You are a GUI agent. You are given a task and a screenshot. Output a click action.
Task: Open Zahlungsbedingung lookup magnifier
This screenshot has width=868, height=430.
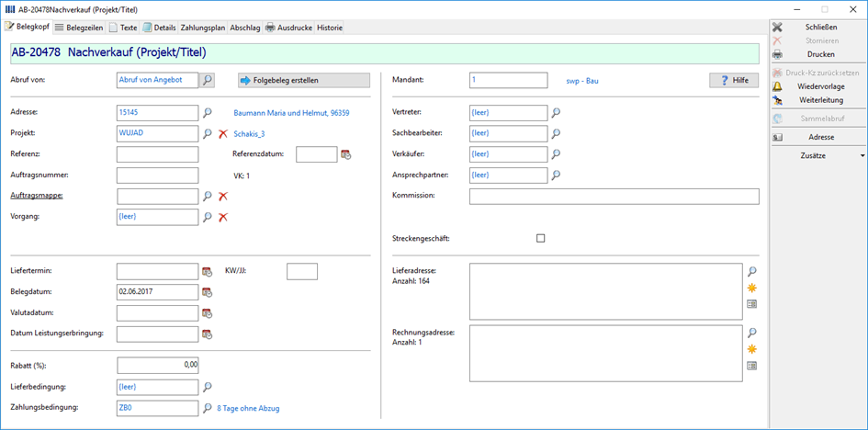[207, 409]
